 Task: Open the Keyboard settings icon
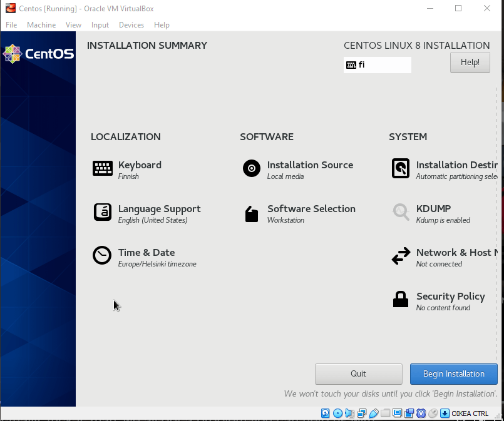[x=103, y=168]
